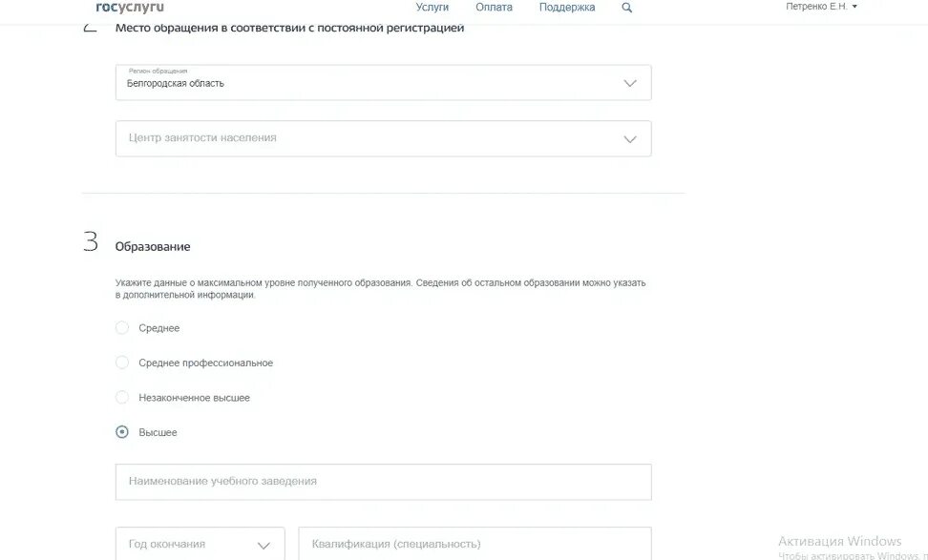Select the Среднее education option

[x=122, y=327]
